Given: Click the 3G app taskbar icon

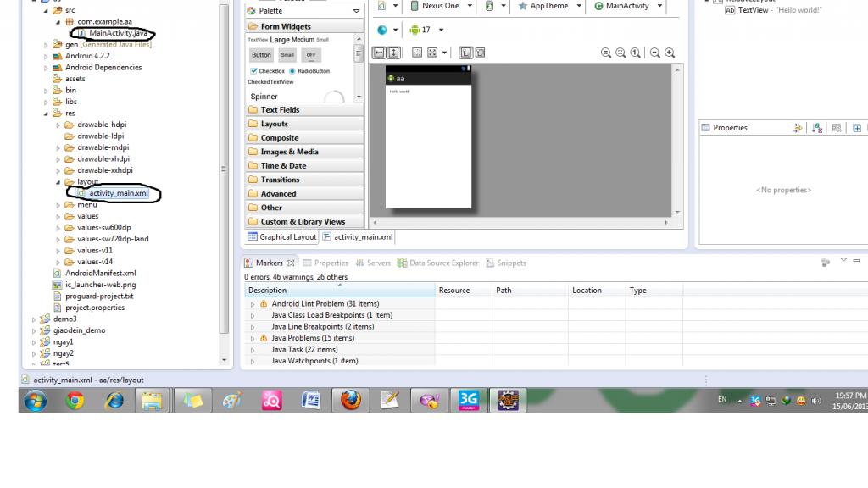Looking at the screenshot, I should coord(468,400).
